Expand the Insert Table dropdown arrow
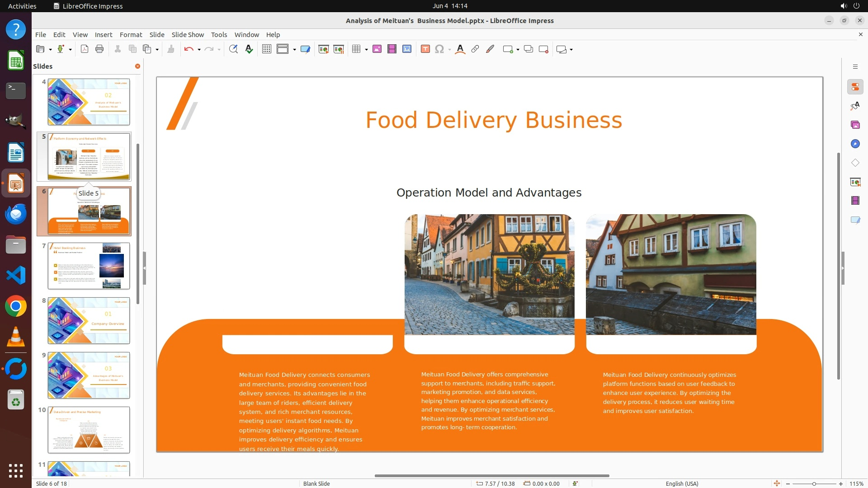Screen dimensions: 868x488 [x=366, y=50]
